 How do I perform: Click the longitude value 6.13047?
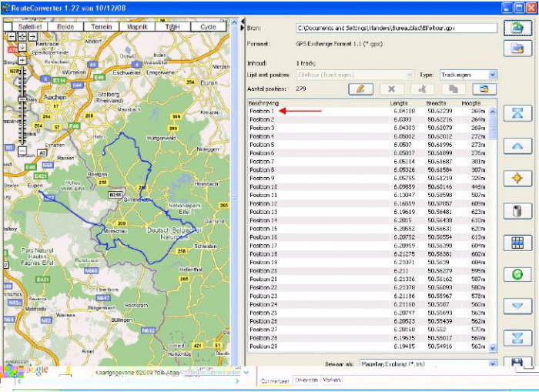click(x=404, y=196)
